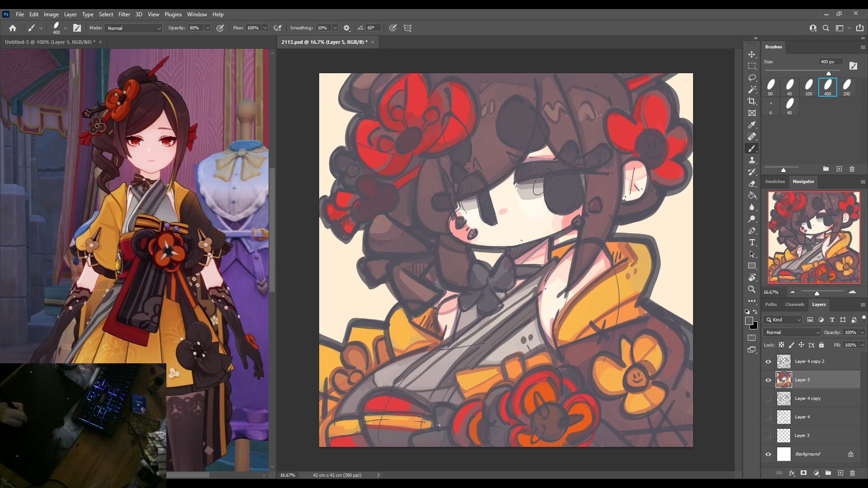Select the Rectangle shape tool
This screenshot has width=868, height=488.
pyautogui.click(x=752, y=266)
